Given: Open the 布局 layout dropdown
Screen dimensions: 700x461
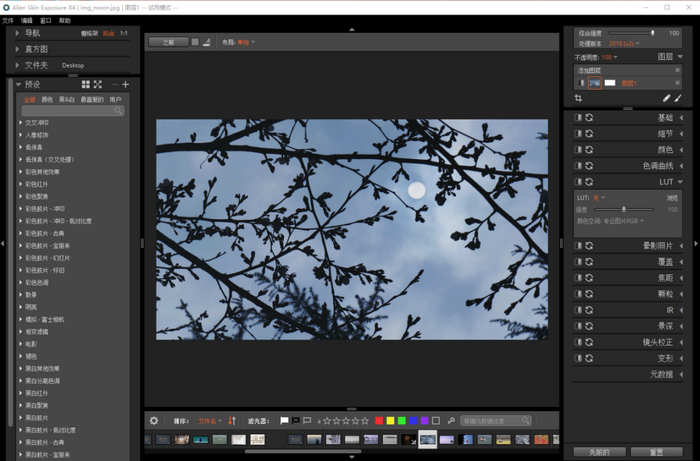Looking at the screenshot, I should [x=246, y=43].
